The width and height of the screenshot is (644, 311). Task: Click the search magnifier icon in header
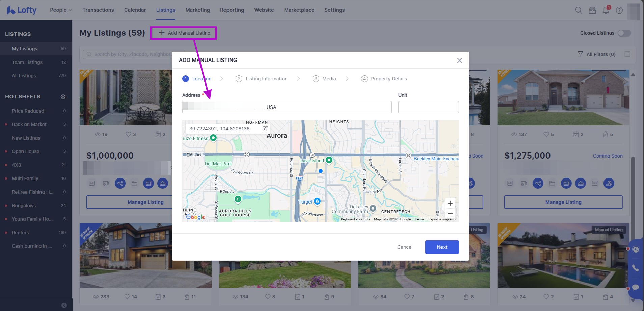pos(579,10)
